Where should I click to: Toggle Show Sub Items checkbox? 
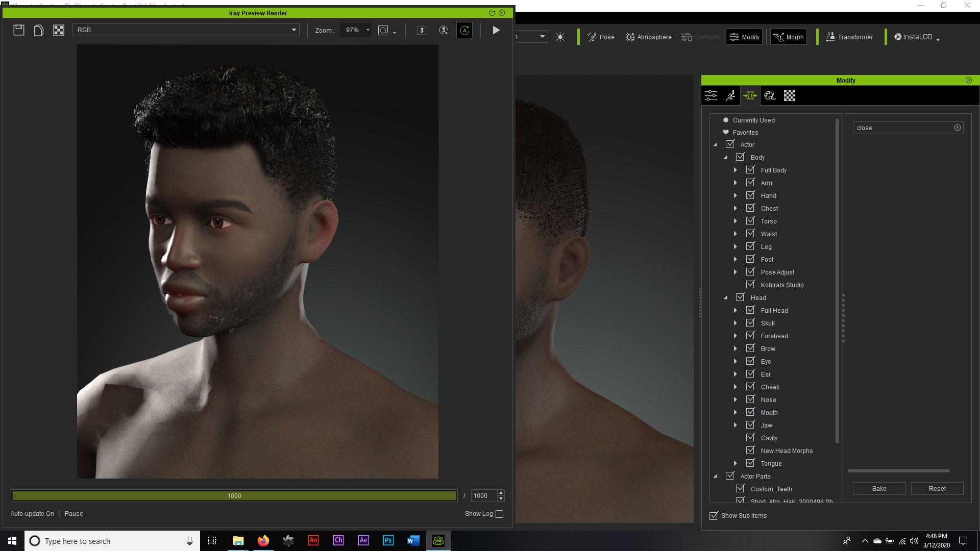[714, 516]
